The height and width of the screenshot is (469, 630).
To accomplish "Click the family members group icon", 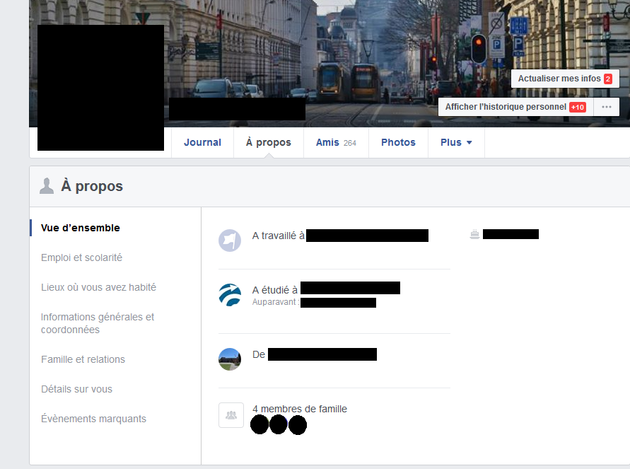I will [x=231, y=415].
